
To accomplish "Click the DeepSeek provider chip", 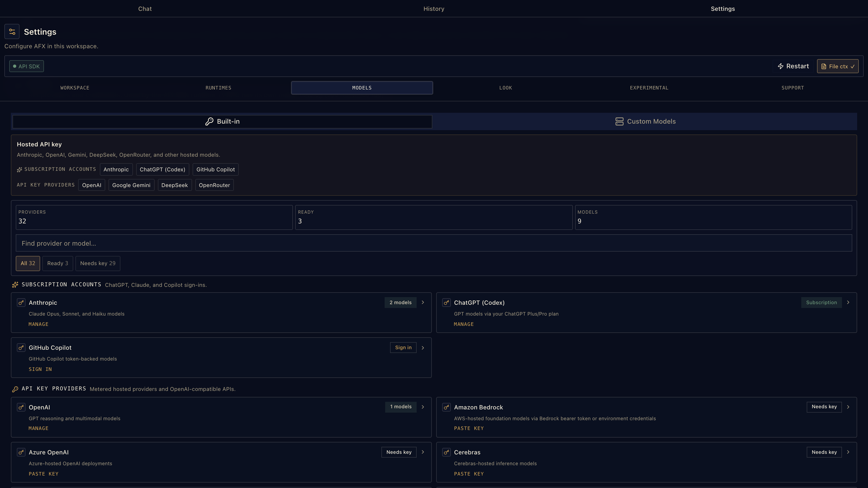I will (174, 185).
